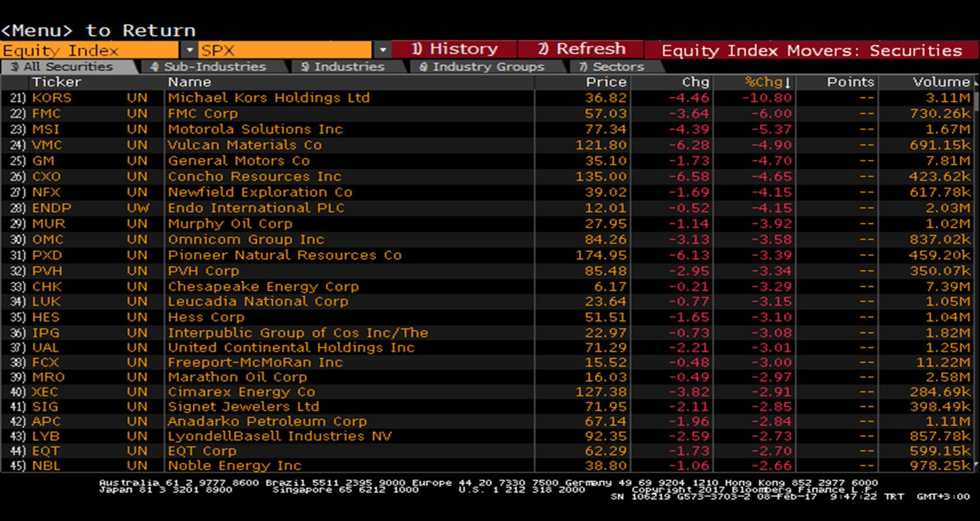Click Freeport-McMoRan Inc name
The height and width of the screenshot is (521, 980).
click(255, 363)
